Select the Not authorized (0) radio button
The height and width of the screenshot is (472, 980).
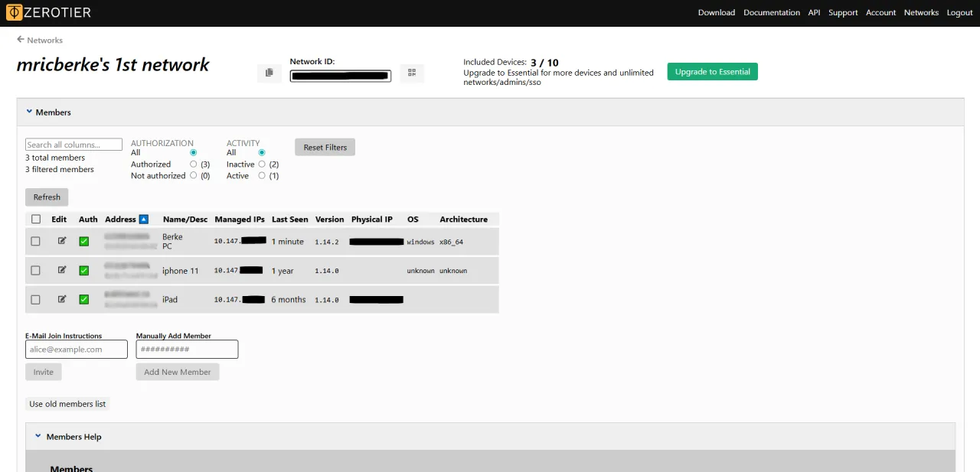(193, 176)
